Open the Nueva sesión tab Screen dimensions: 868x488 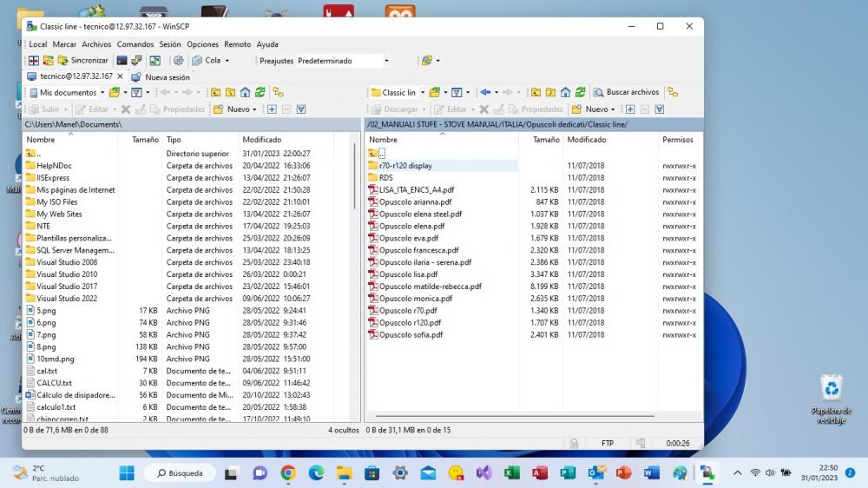click(x=161, y=77)
